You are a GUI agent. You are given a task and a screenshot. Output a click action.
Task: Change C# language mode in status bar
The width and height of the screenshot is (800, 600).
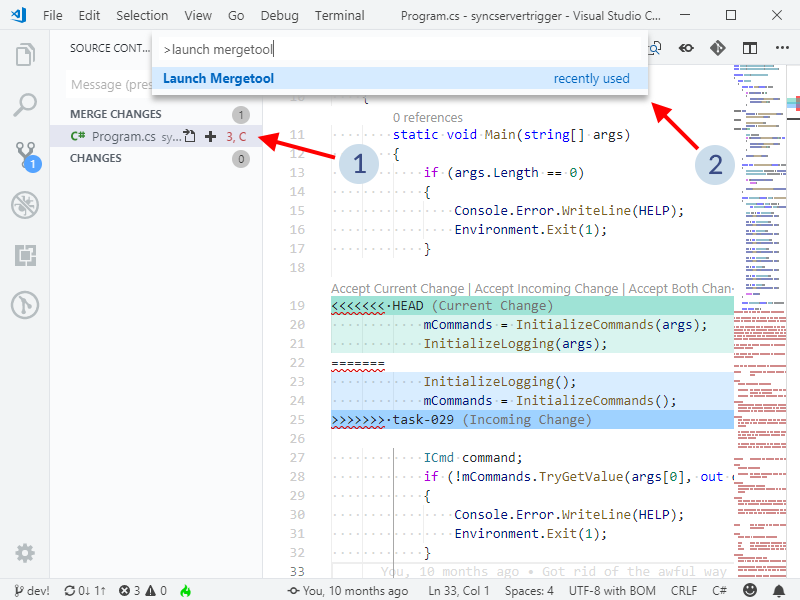(x=719, y=590)
